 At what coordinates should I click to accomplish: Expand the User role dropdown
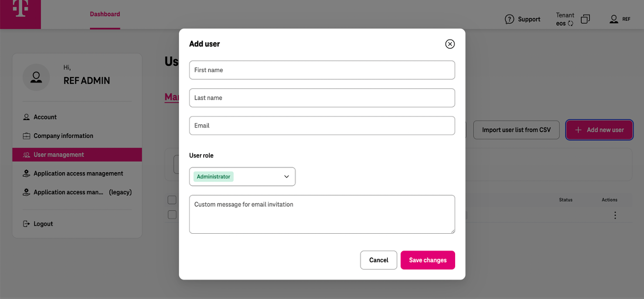(x=243, y=177)
